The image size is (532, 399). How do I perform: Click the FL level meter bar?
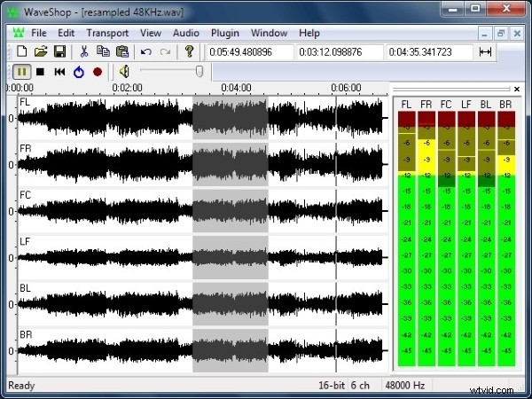point(406,239)
